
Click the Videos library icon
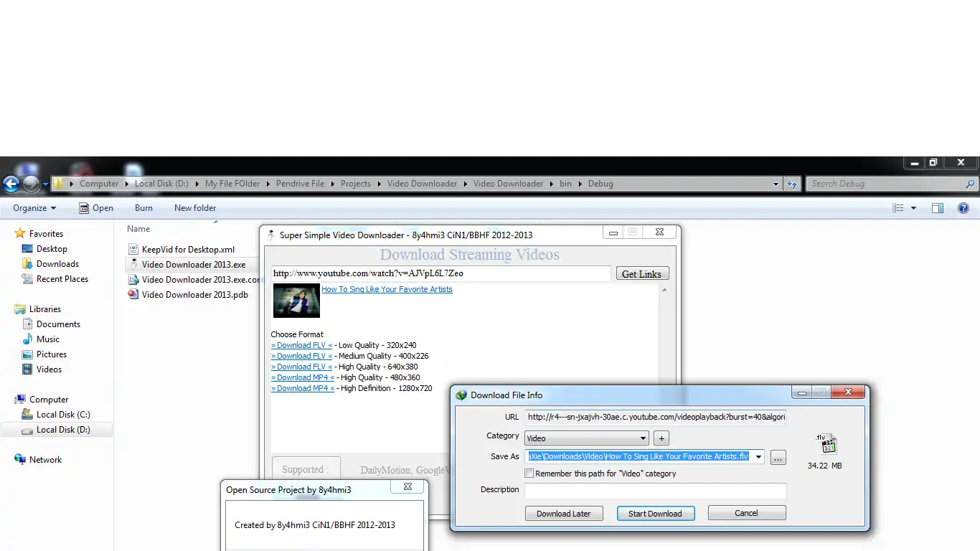[27, 369]
